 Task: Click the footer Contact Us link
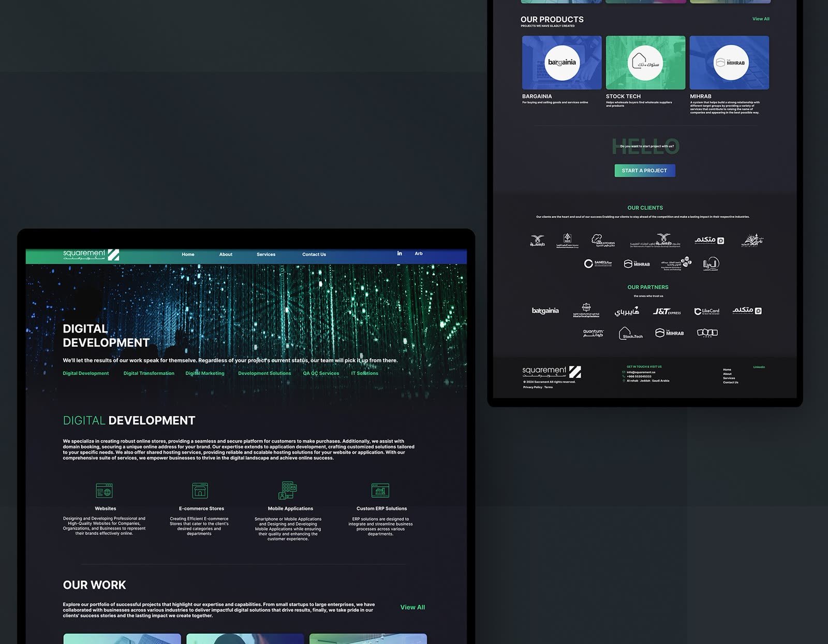(x=731, y=382)
